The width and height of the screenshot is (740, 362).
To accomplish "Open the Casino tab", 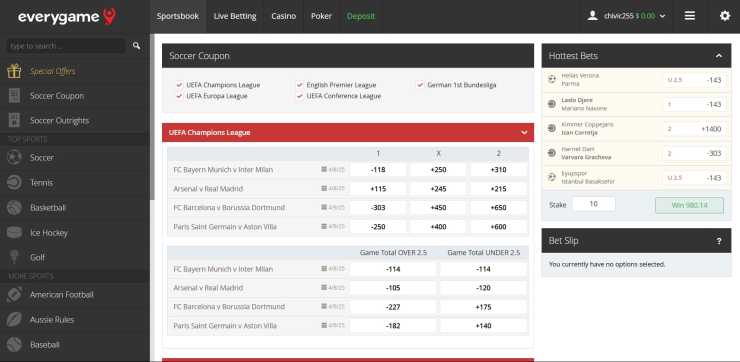I will [284, 16].
